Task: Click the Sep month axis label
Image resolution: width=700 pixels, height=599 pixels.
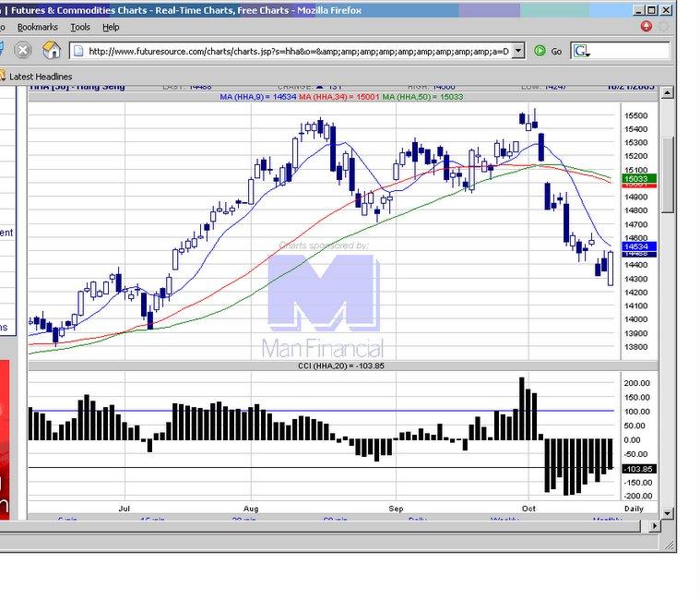Action: [x=396, y=509]
